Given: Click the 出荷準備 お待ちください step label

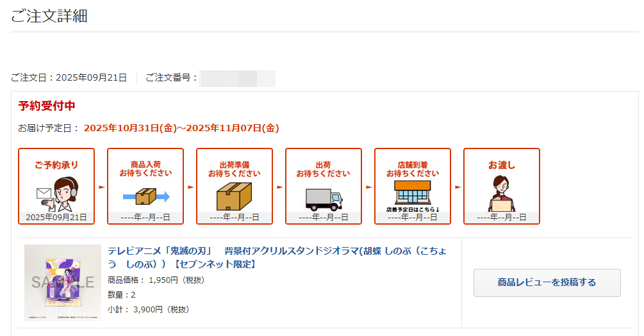Looking at the screenshot, I should 235,169.
